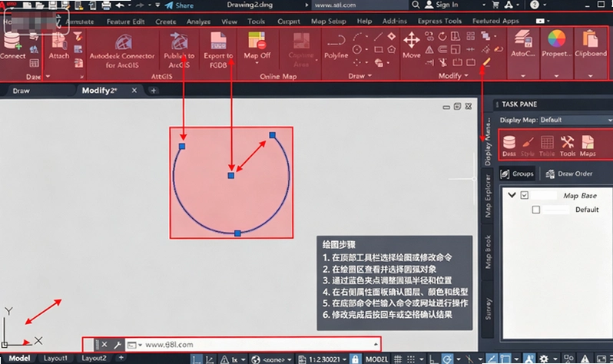
Task: Click the command line wrench customize icon
Action: 118,345
